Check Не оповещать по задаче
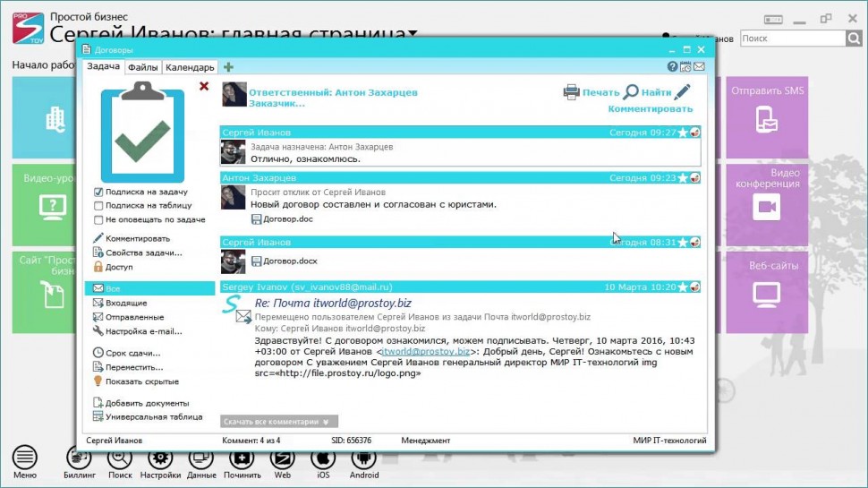The height and width of the screenshot is (488, 868). pos(98,218)
